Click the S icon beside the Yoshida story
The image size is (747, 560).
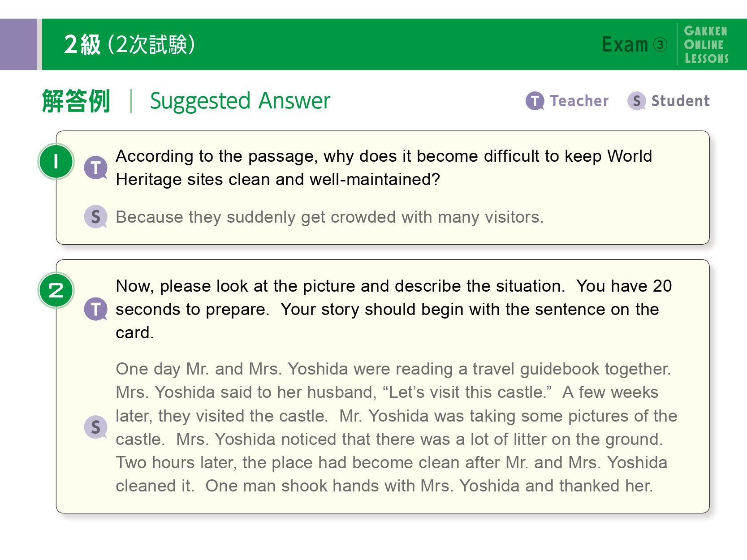(x=95, y=427)
